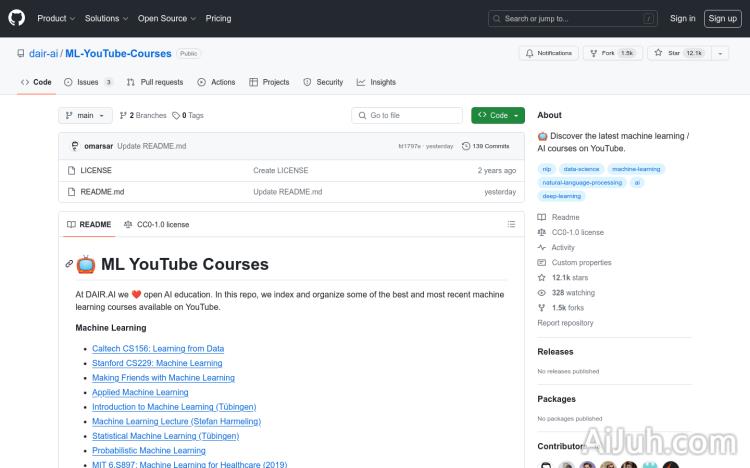
Task: Select the machine-learning topic tag
Action: pos(636,169)
